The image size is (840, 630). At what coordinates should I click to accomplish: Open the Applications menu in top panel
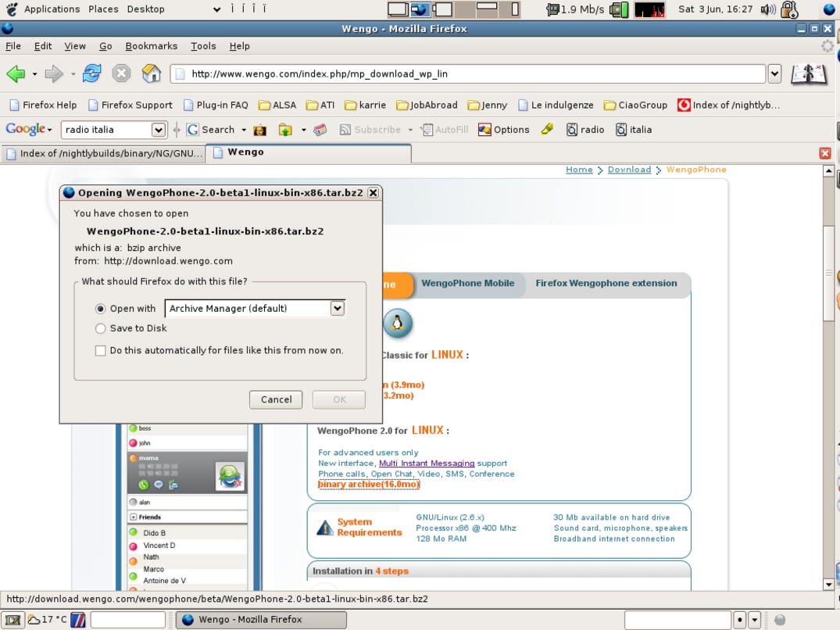click(52, 9)
